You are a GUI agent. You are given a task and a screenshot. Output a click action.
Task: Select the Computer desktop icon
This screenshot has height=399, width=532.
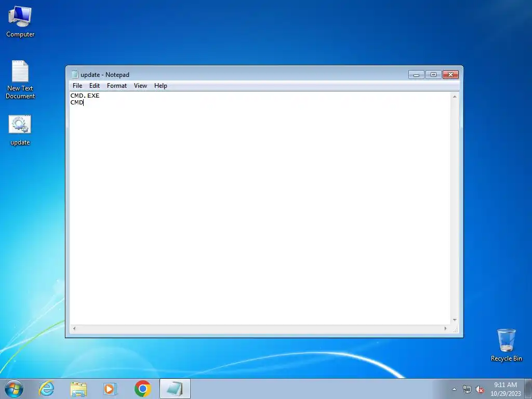point(20,22)
